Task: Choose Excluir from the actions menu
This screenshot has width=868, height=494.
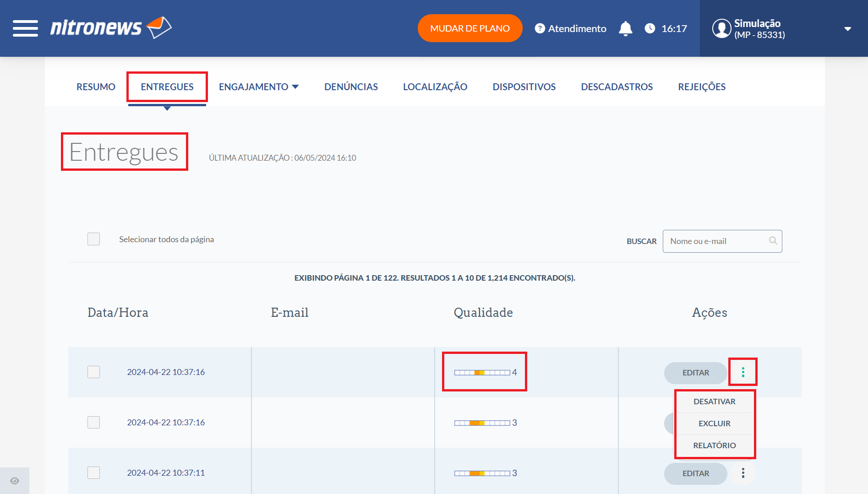Action: [715, 423]
